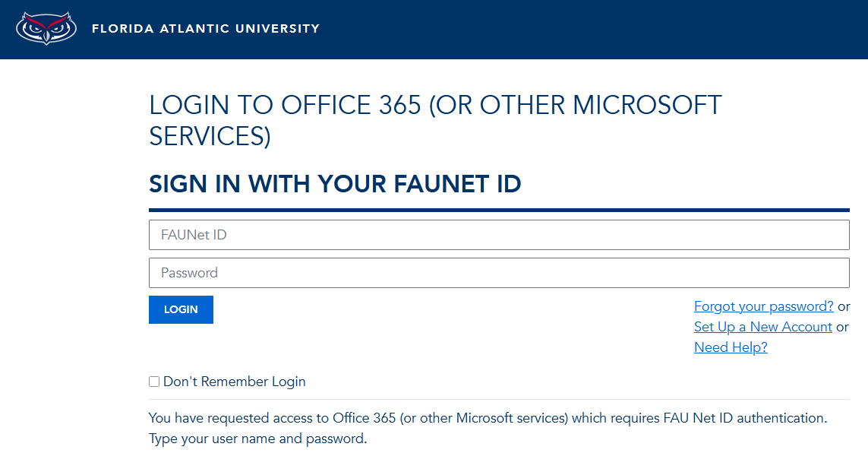The width and height of the screenshot is (868, 453).
Task: Click the empty area of the navy header banner
Action: [592, 30]
